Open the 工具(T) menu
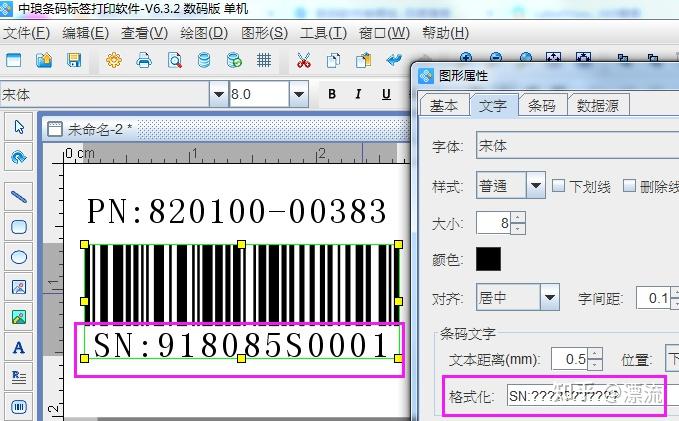Image resolution: width=679 pixels, height=421 pixels. 323,33
